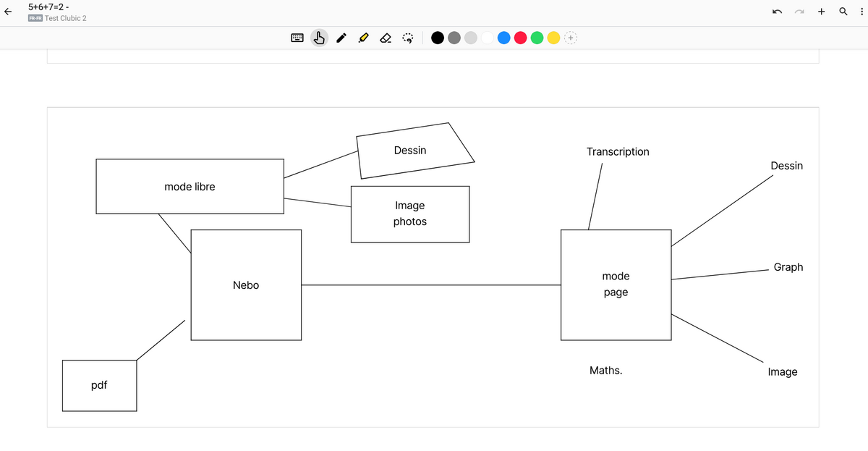
Task: Choose the blue ink color
Action: [x=504, y=38]
